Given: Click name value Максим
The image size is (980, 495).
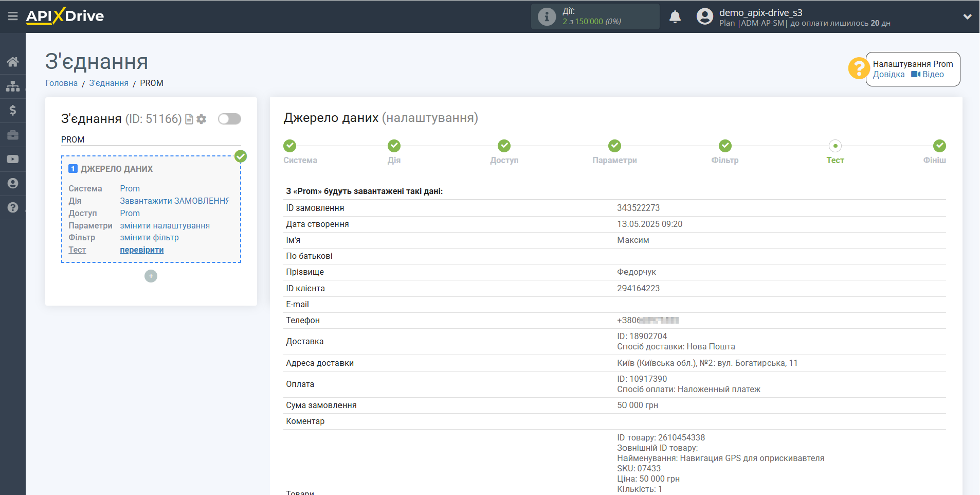Looking at the screenshot, I should pos(633,240).
